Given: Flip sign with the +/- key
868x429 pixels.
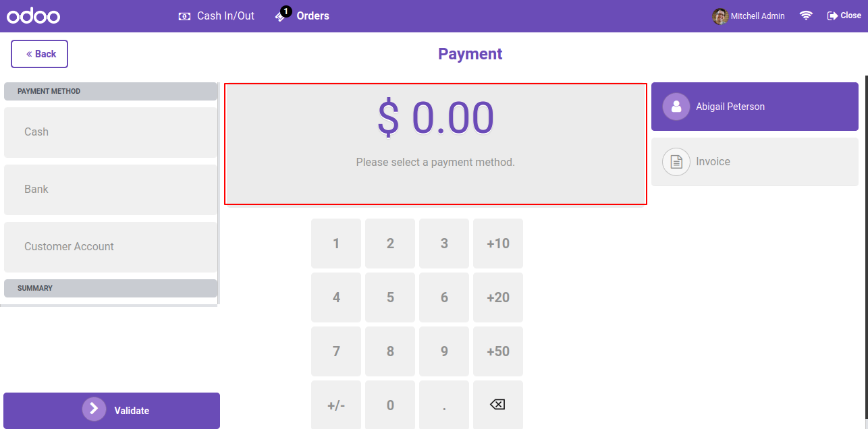Looking at the screenshot, I should [336, 405].
